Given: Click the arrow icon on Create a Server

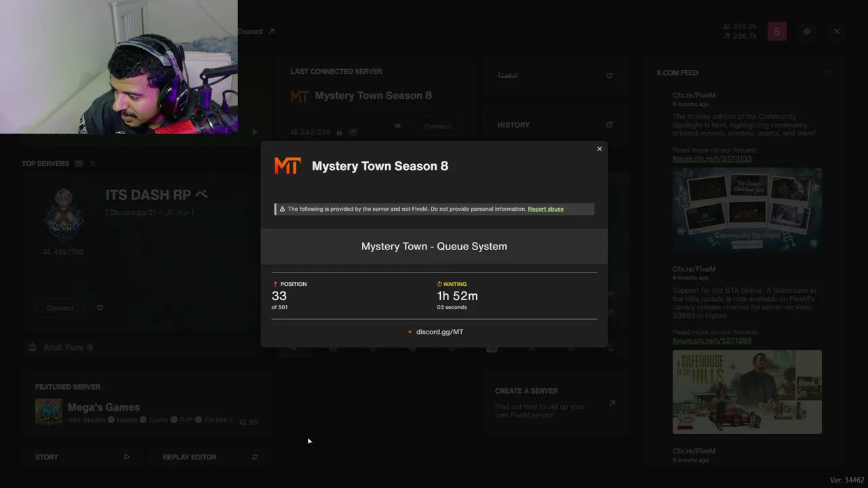Looking at the screenshot, I should pos(612,403).
